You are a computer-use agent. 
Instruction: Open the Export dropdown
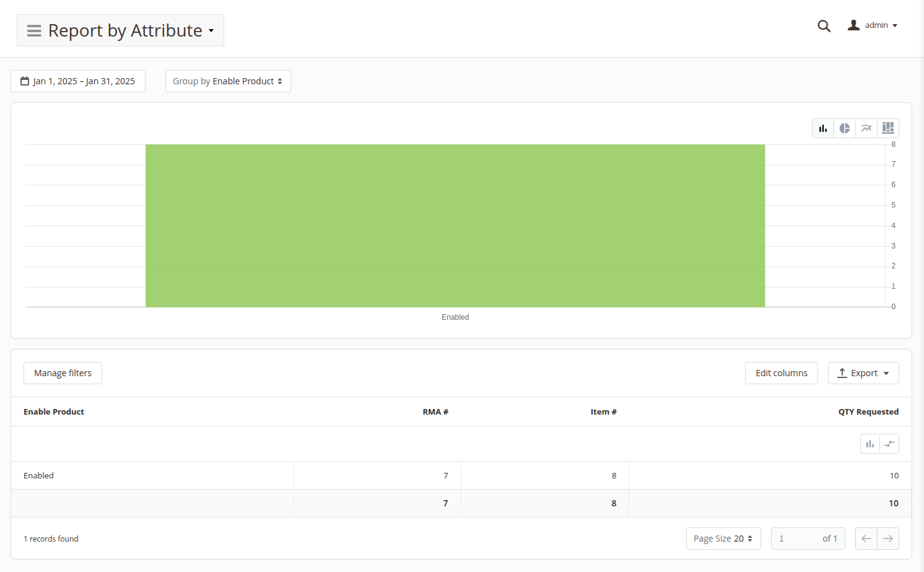(863, 373)
